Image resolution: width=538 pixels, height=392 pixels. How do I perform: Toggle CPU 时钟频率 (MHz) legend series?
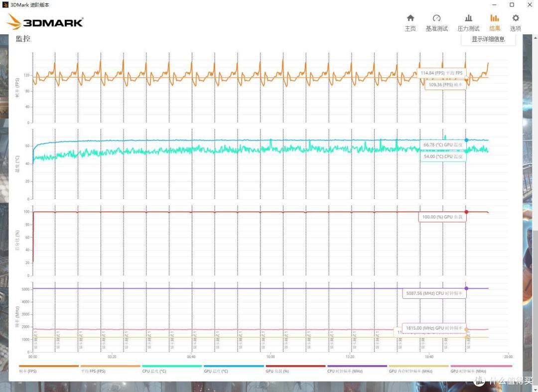357,369
